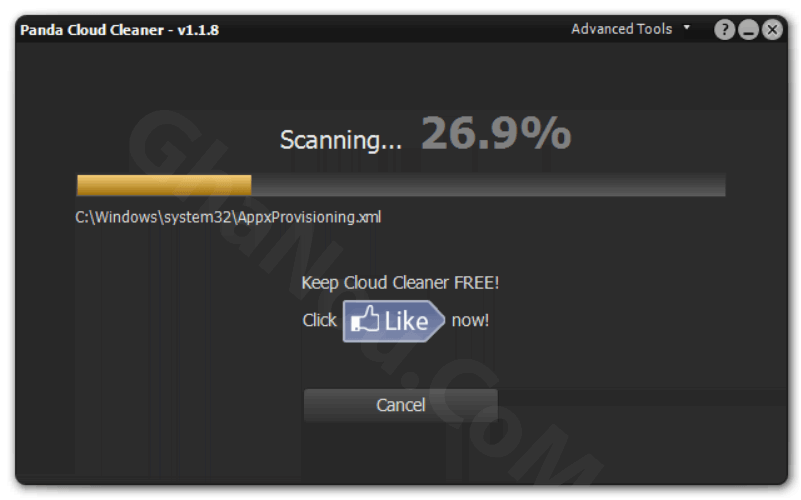Click the "now!" text after Like badge
The image size is (801, 500).
click(470, 320)
